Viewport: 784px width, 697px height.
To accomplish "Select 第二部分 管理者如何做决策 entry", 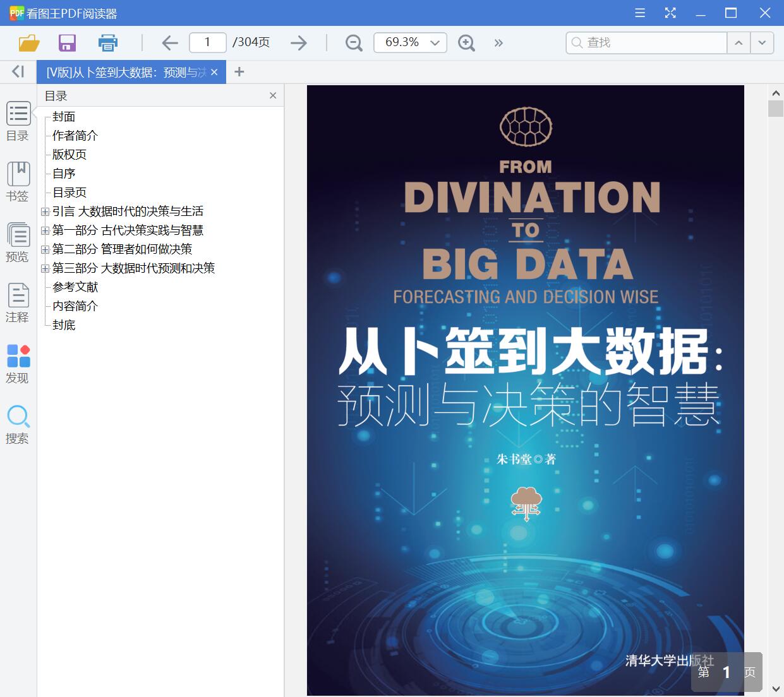I will (122, 249).
